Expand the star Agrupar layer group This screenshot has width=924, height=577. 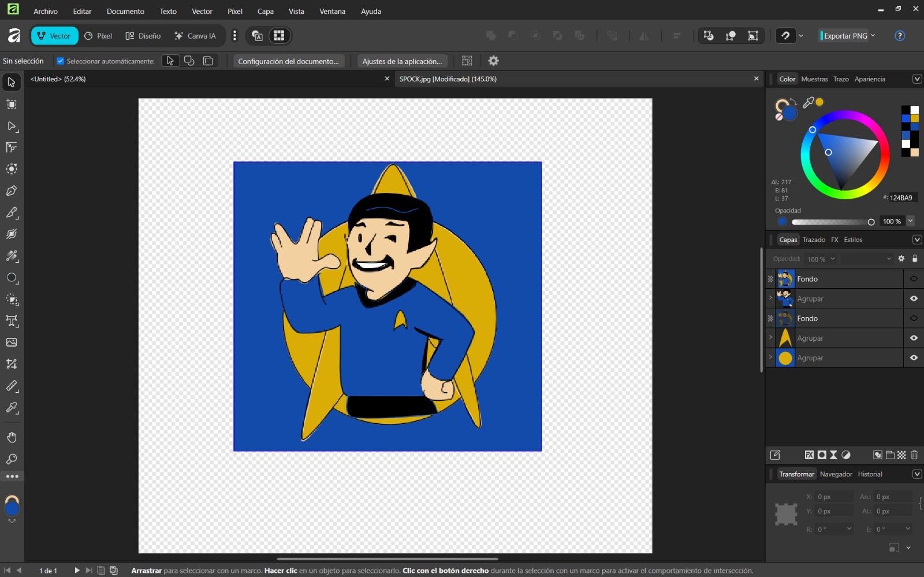tap(770, 338)
